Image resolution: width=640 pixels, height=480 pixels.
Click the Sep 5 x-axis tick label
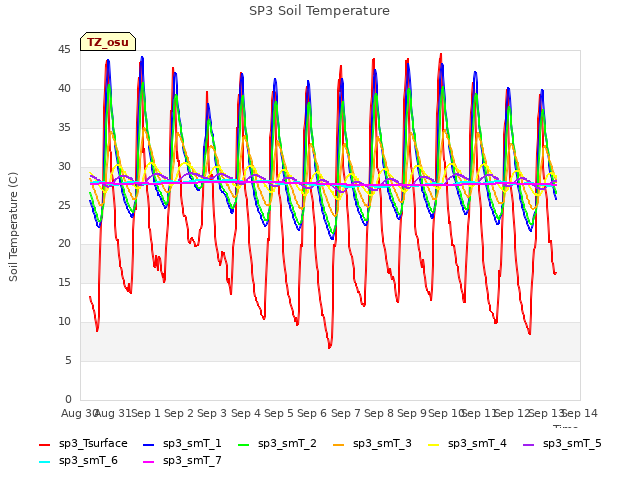tap(279, 413)
